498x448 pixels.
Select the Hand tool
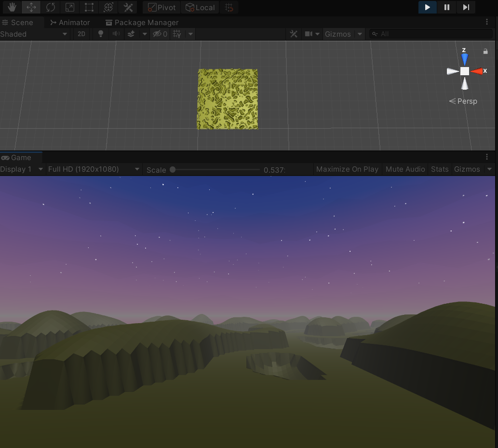tap(12, 7)
